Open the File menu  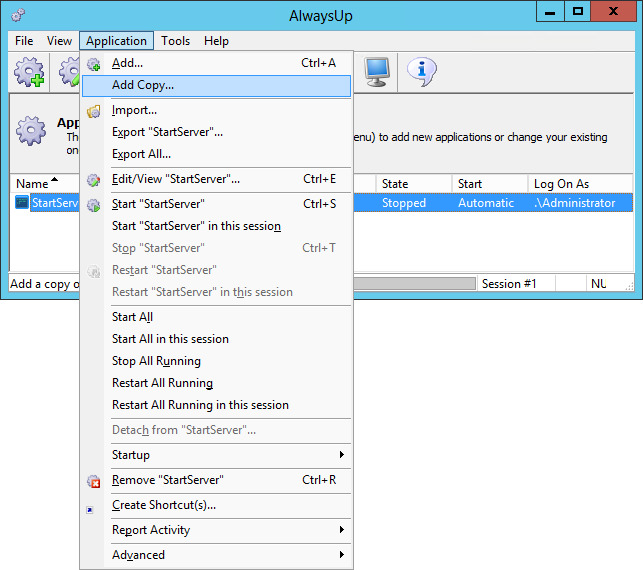(24, 41)
